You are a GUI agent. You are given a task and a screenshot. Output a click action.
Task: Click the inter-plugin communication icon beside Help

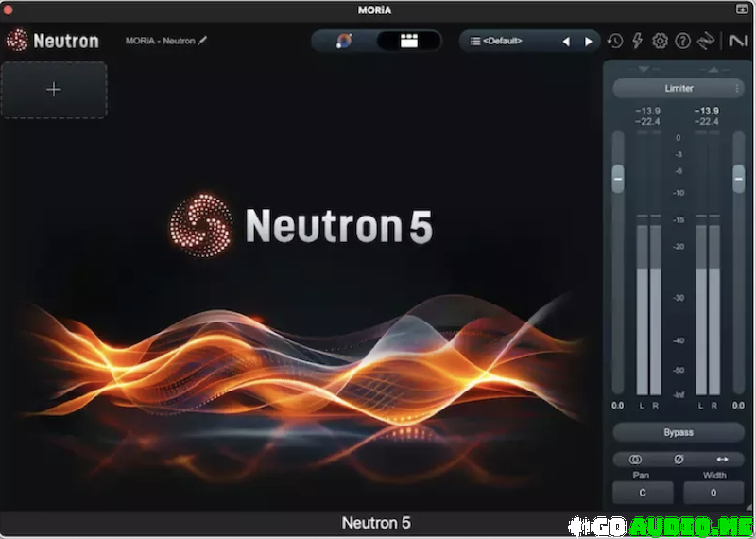705,42
